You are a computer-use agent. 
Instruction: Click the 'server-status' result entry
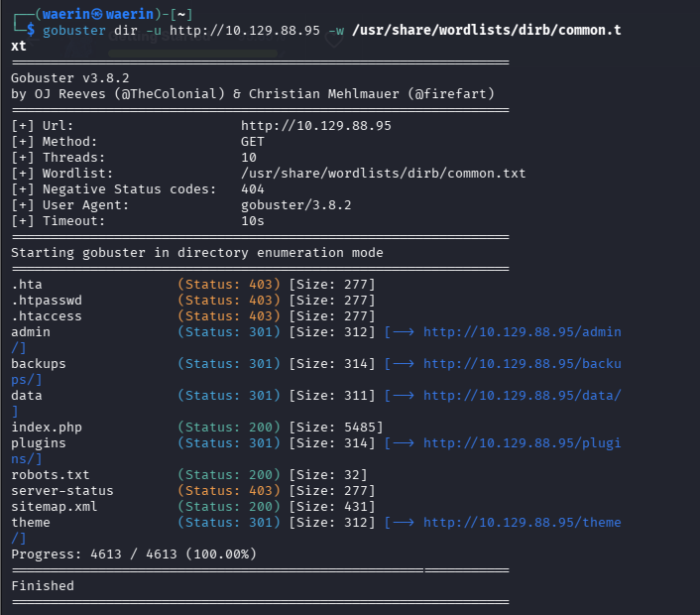pyautogui.click(x=62, y=491)
